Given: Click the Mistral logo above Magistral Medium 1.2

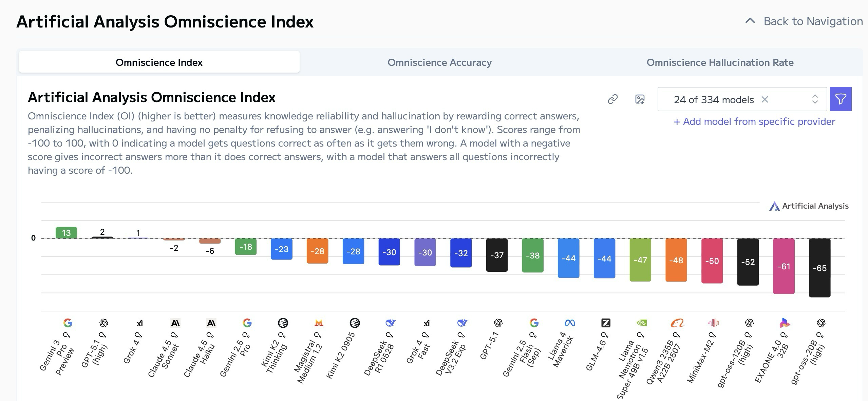Looking at the screenshot, I should point(319,323).
